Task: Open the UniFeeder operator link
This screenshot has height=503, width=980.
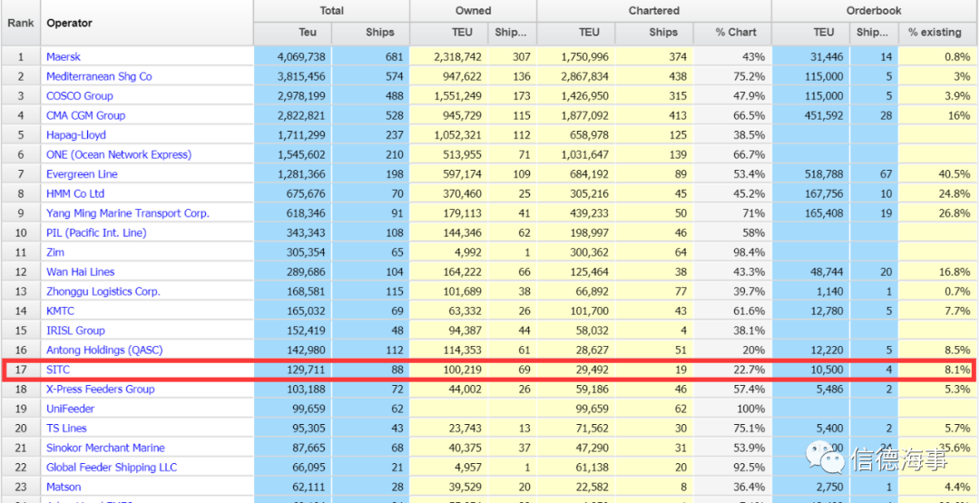Action: coord(70,409)
